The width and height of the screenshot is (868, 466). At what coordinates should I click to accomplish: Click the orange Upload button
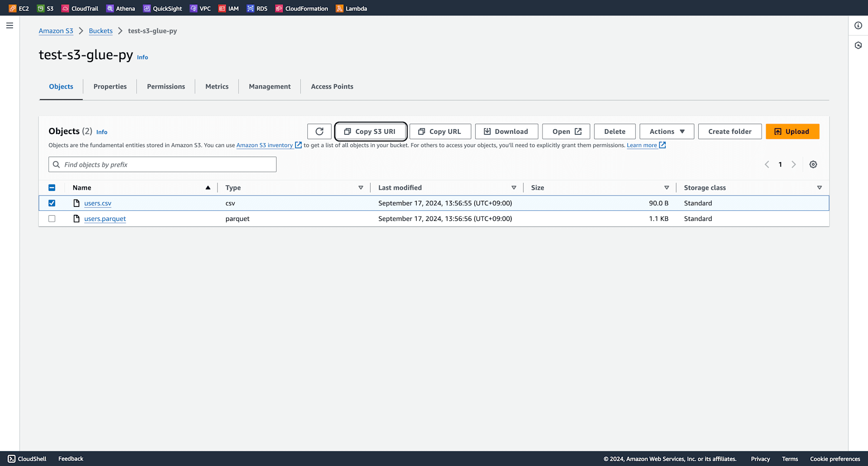tap(792, 131)
